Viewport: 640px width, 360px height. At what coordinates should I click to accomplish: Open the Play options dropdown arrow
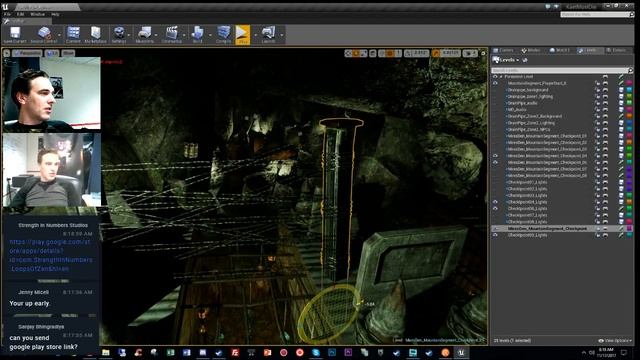tap(256, 35)
